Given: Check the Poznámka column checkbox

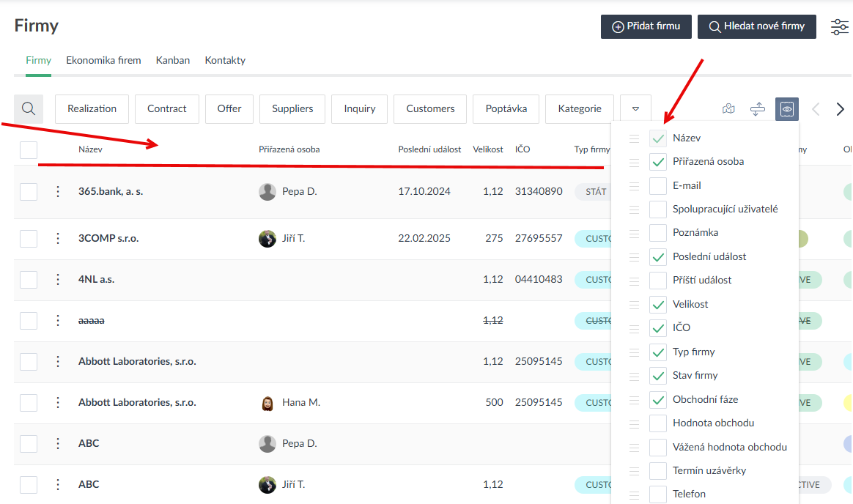Looking at the screenshot, I should pyautogui.click(x=658, y=233).
